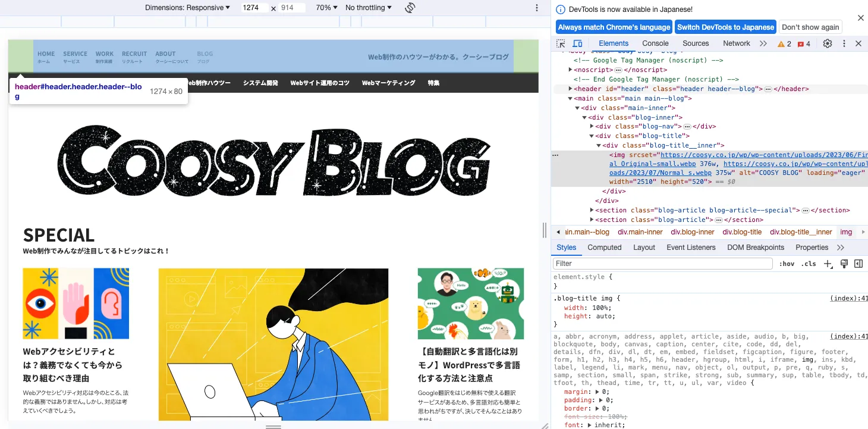This screenshot has height=429, width=868.
Task: Select the div.blog-title__inner breadcrumb
Action: [801, 232]
